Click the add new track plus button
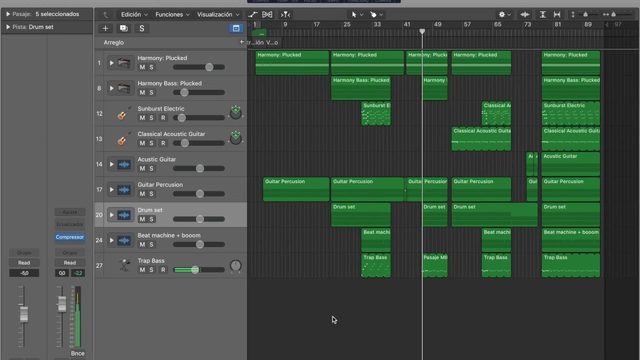 105,28
